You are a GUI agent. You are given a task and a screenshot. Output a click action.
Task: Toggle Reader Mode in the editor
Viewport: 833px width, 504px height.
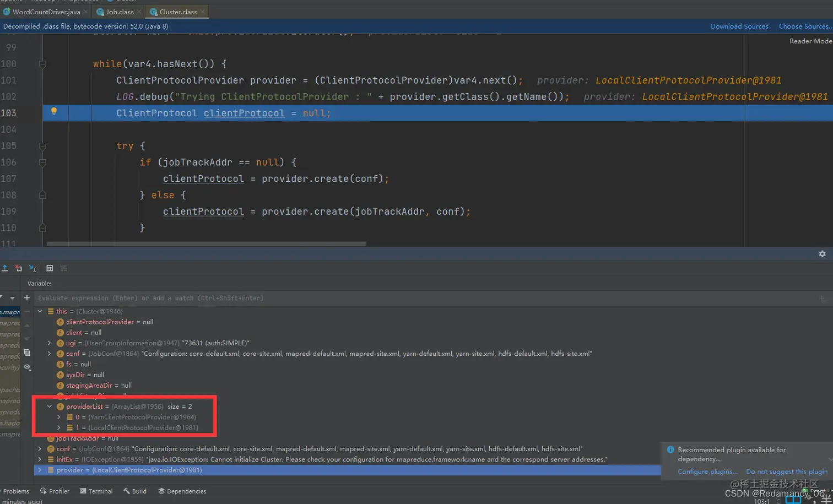[810, 41]
